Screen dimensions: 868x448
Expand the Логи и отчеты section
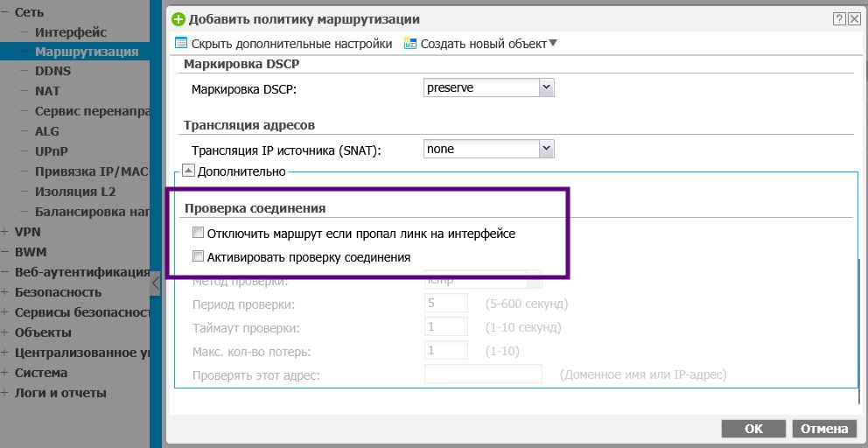coord(4,393)
